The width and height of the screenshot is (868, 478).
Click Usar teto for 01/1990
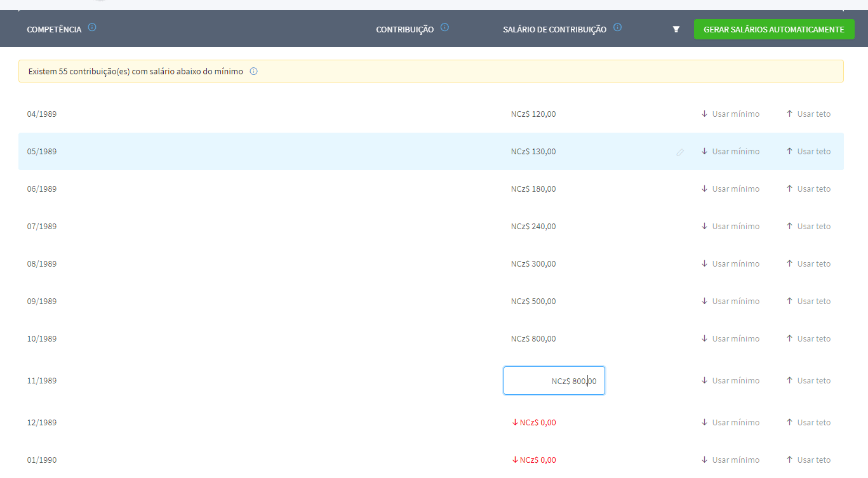(808, 460)
